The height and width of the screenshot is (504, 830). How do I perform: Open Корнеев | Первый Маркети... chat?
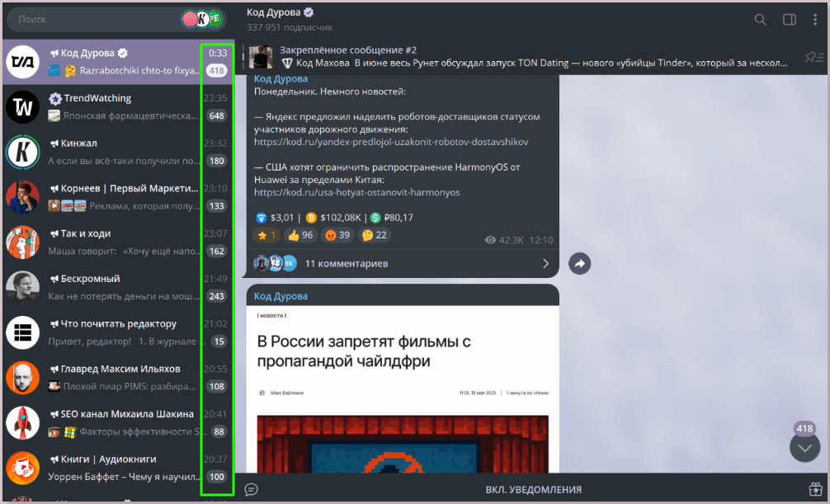[x=118, y=197]
